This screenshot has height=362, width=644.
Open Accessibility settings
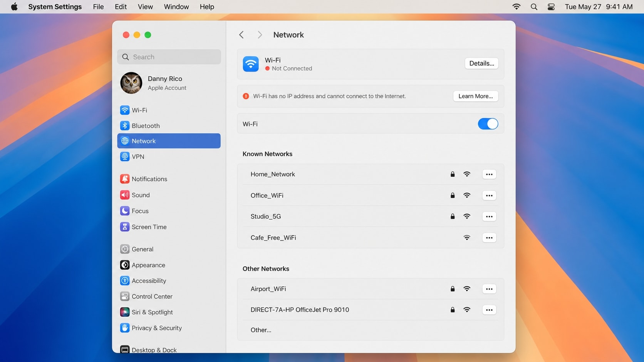point(169,281)
